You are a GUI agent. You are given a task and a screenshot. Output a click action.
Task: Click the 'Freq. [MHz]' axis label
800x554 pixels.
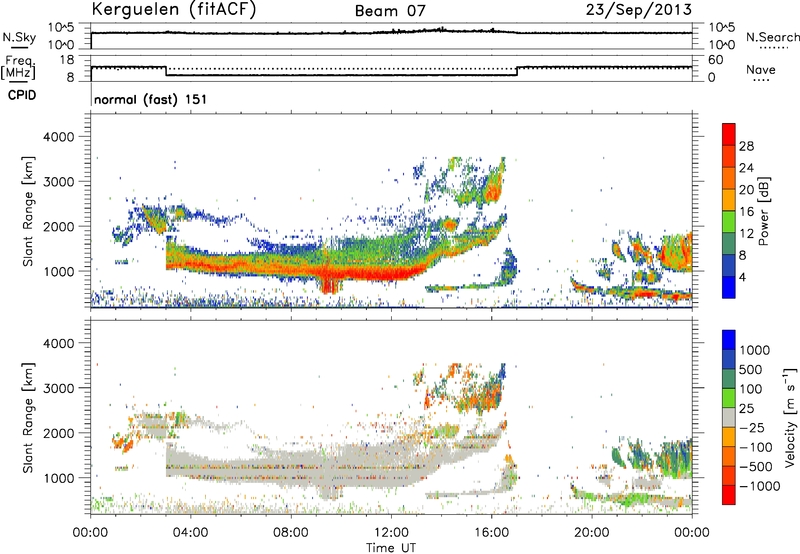18,67
